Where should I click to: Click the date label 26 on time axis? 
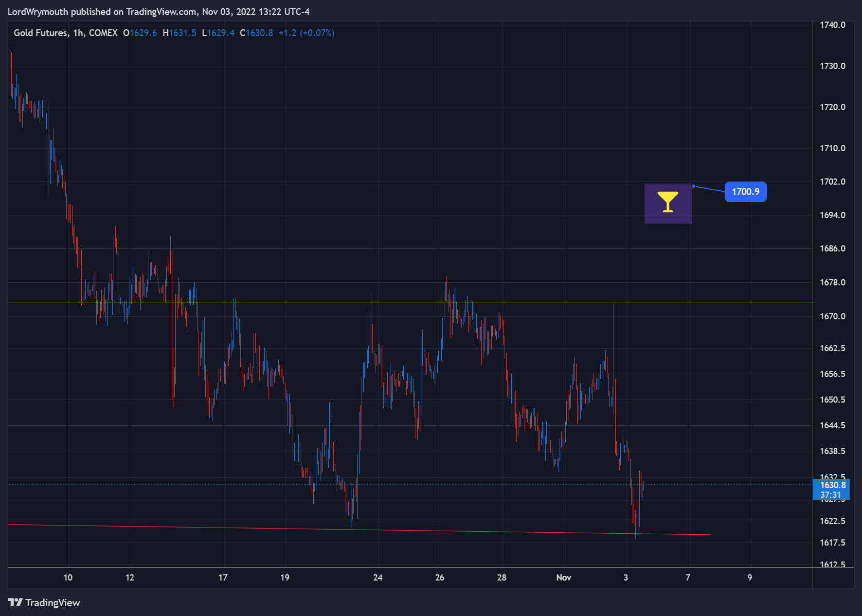tap(440, 577)
